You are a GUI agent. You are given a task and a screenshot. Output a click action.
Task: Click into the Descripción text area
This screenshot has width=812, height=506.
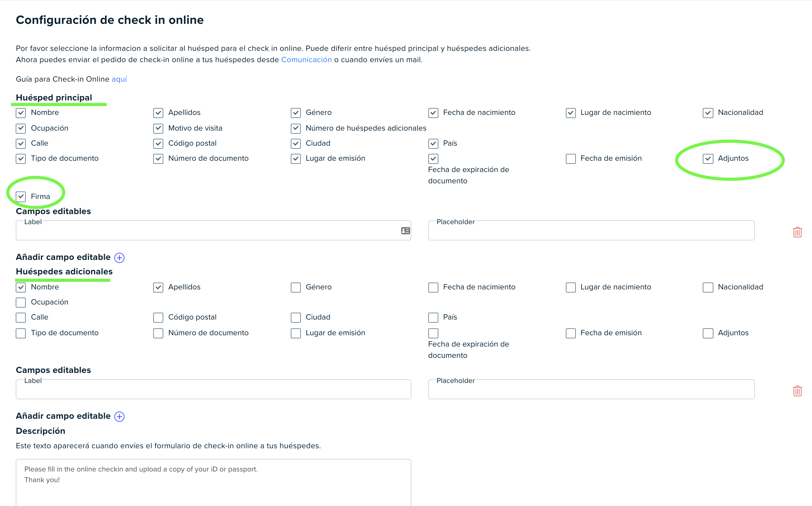[213, 482]
